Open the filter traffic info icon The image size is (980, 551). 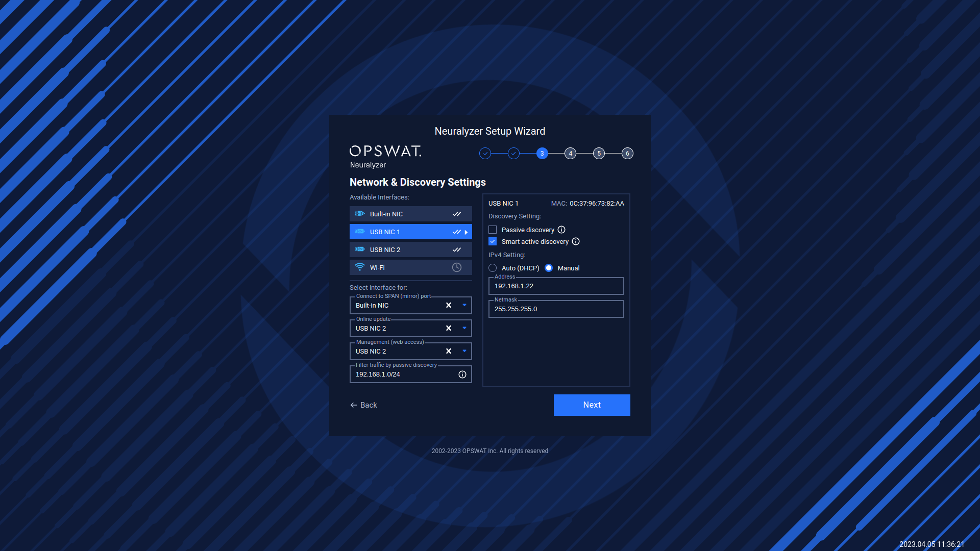462,374
